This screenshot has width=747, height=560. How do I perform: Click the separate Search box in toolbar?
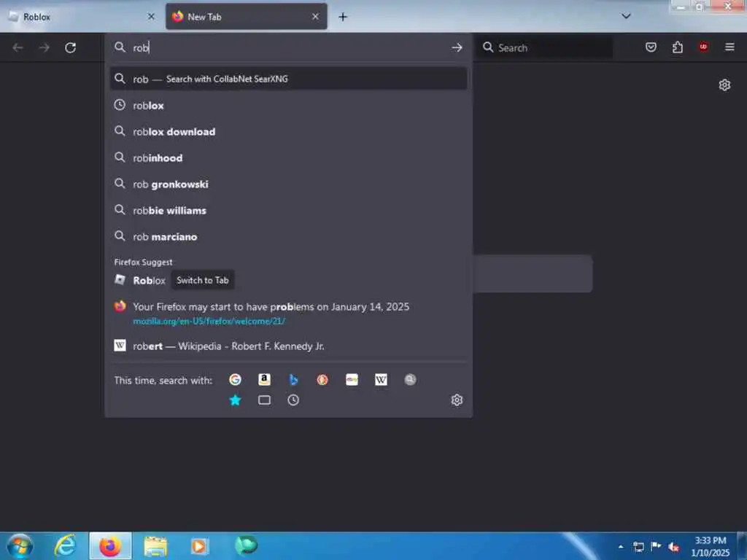click(x=546, y=47)
